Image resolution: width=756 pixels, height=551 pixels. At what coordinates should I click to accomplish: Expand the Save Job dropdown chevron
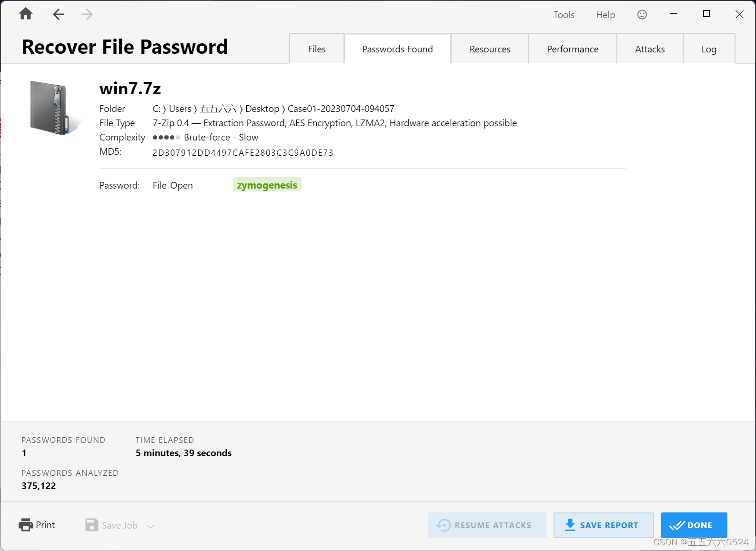[x=150, y=526]
